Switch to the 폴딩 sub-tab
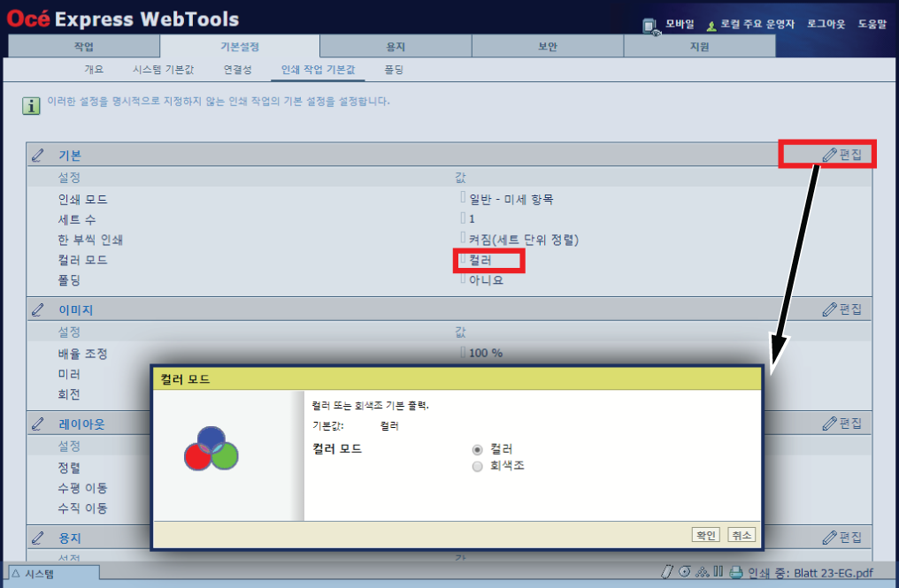Image resolution: width=899 pixels, height=588 pixels. (394, 69)
